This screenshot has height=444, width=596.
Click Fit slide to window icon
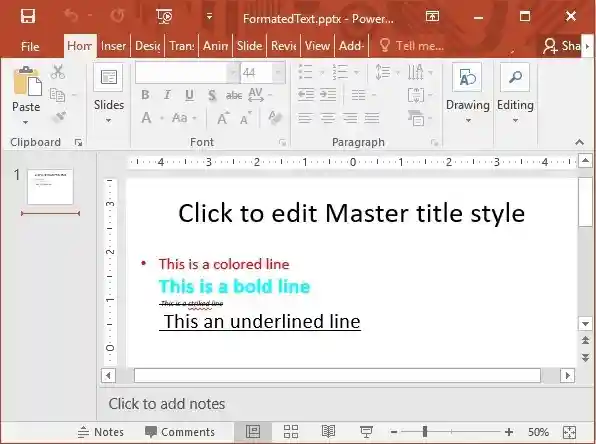coord(569,432)
